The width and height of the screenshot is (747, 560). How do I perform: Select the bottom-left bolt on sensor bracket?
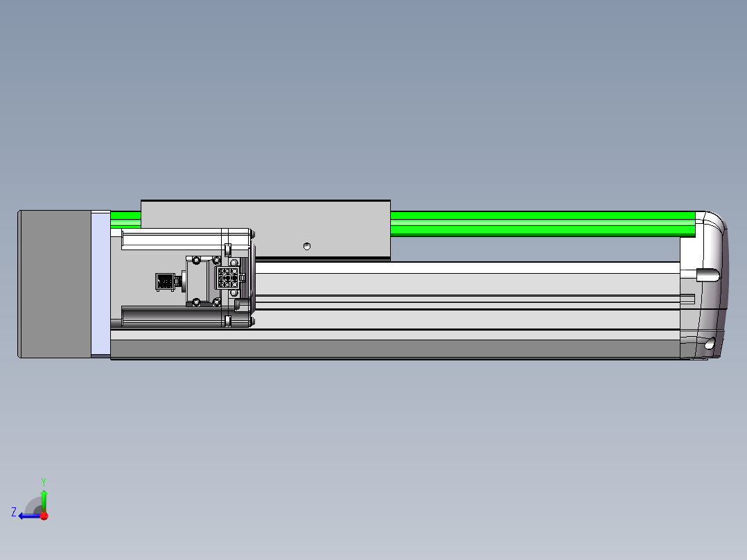click(196, 302)
